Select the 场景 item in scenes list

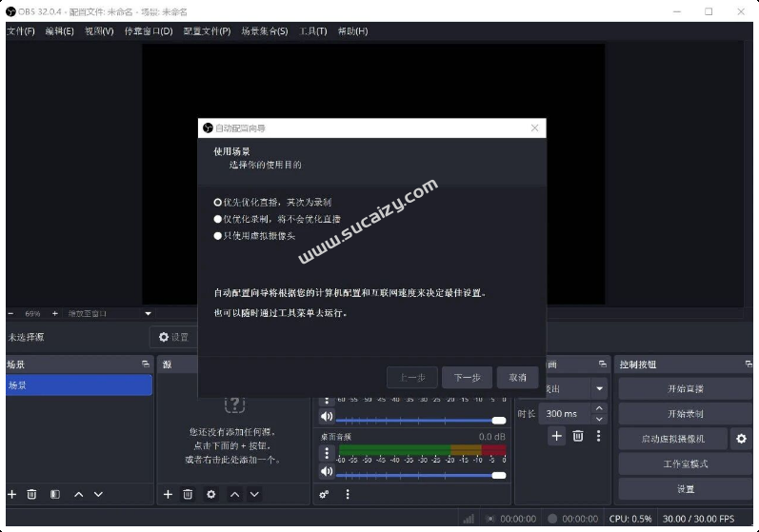(x=79, y=385)
